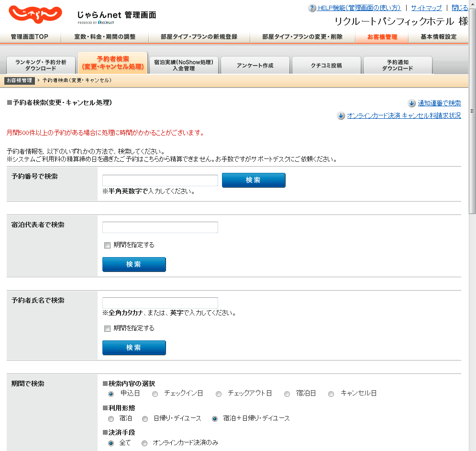Open the サイトマップ link

click(x=426, y=8)
